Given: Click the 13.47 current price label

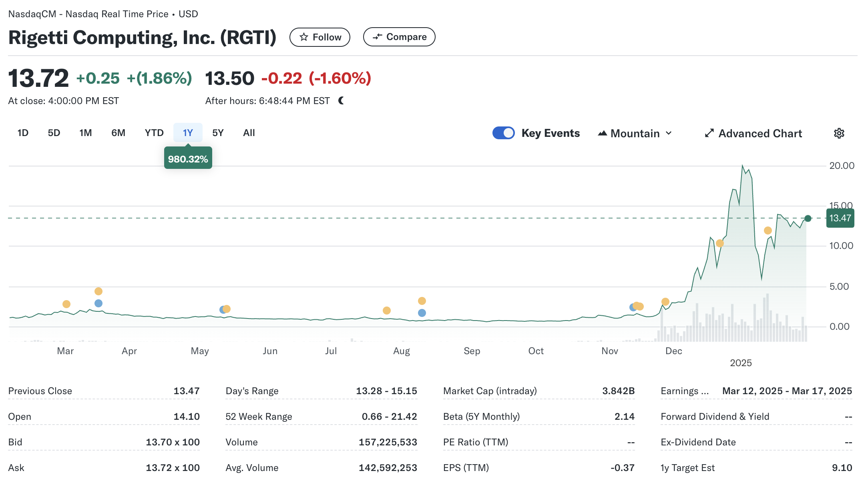Looking at the screenshot, I should coord(840,218).
